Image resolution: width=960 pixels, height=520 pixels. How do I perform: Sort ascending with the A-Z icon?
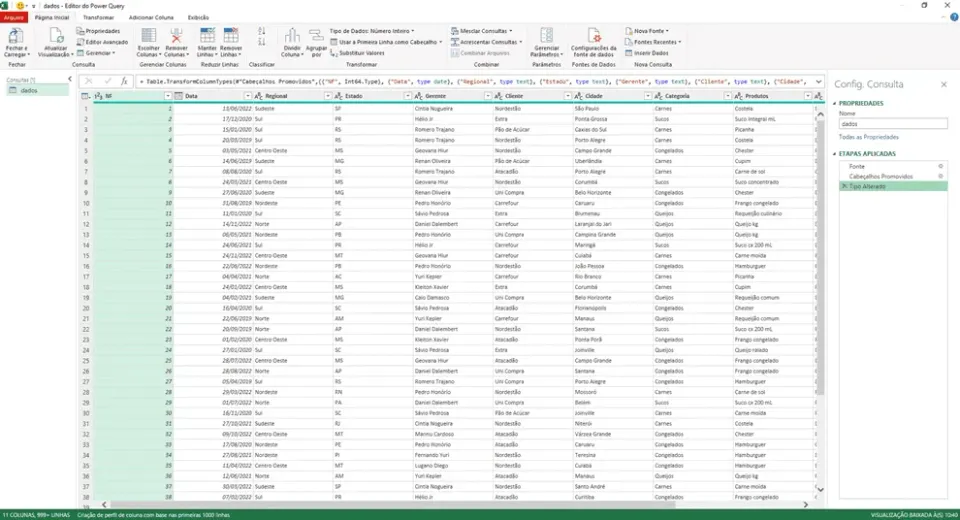[x=261, y=31]
